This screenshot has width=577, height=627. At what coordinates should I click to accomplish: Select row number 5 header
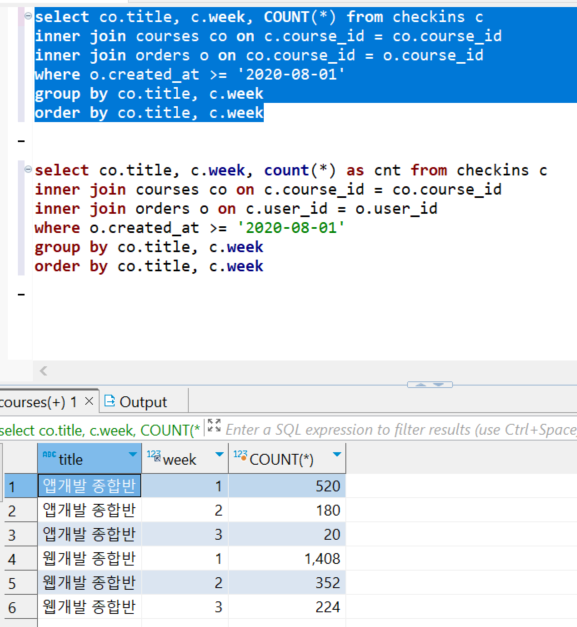pyautogui.click(x=21, y=583)
